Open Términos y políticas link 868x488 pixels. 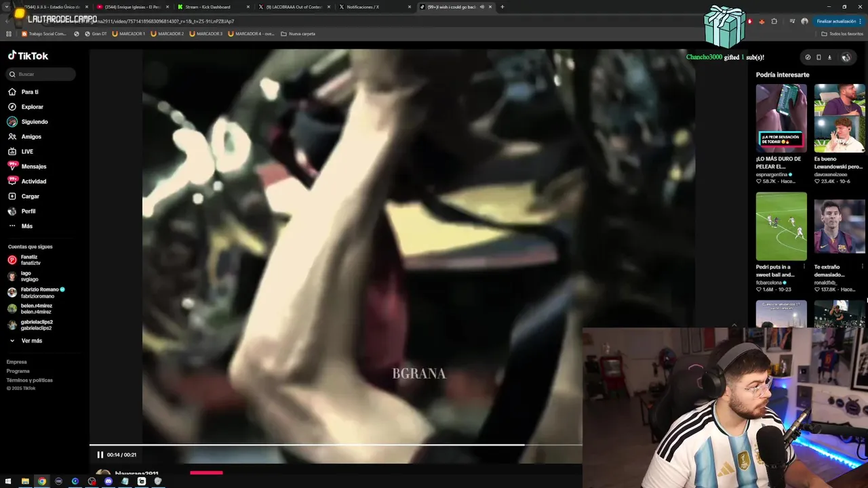[30, 380]
